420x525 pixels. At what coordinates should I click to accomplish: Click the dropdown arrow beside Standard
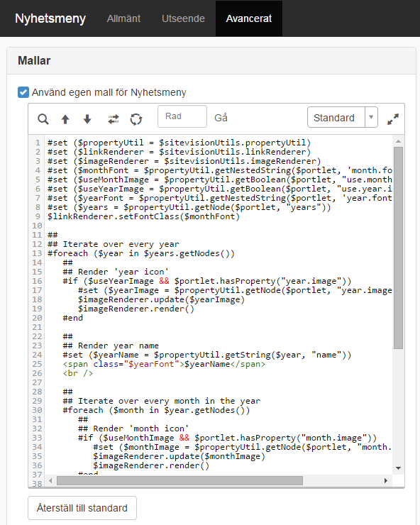click(x=371, y=117)
